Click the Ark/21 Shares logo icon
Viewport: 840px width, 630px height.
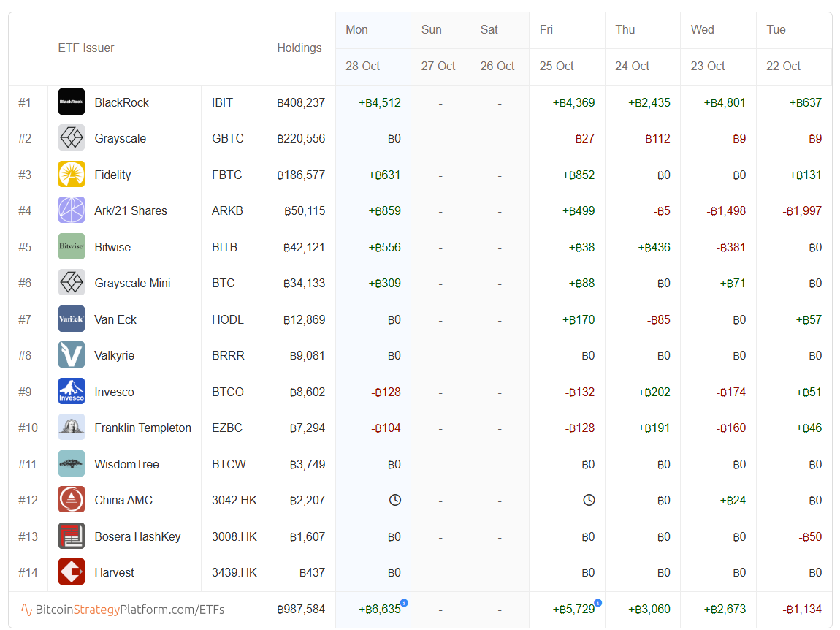(72, 210)
